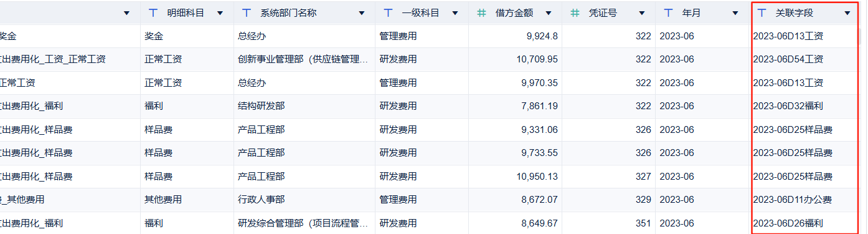This screenshot has height=234, width=868.
Task: Select the department cell 行政人事部
Action: [261, 200]
